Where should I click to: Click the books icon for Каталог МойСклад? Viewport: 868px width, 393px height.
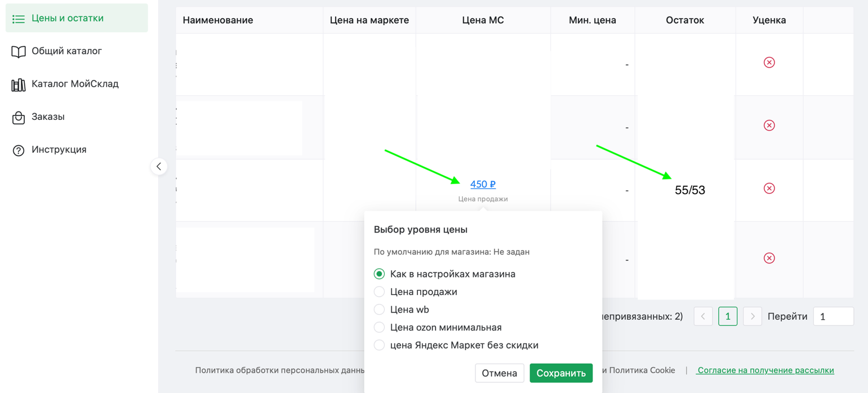(x=19, y=84)
